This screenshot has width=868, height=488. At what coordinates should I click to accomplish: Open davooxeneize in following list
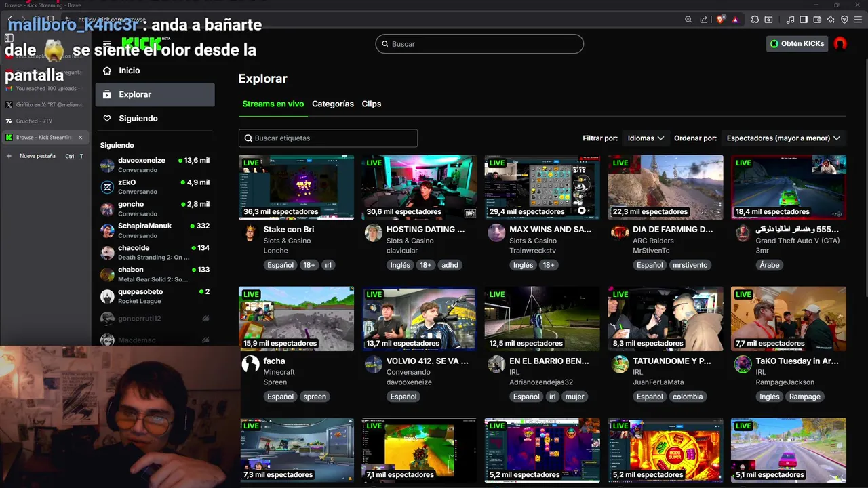coord(155,165)
